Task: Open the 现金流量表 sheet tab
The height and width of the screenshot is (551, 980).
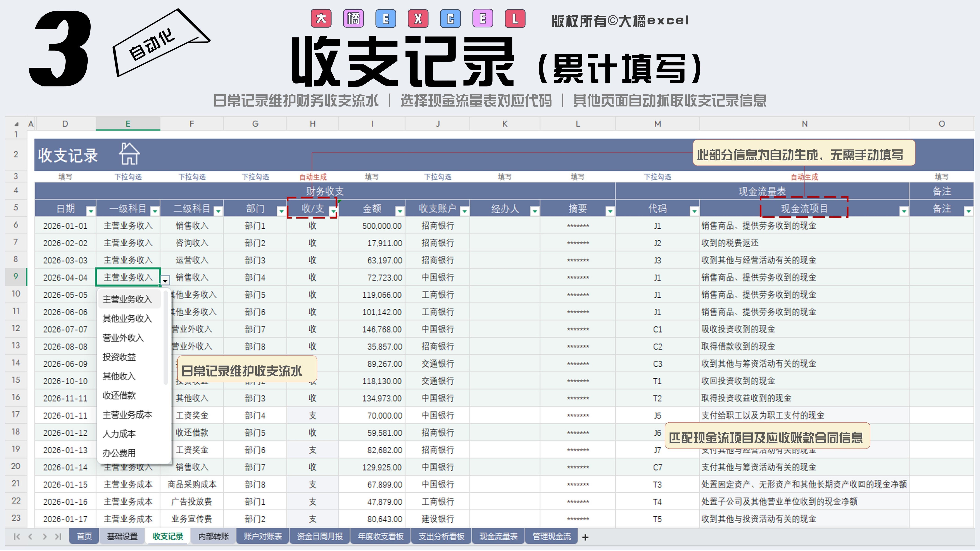Action: 498,536
